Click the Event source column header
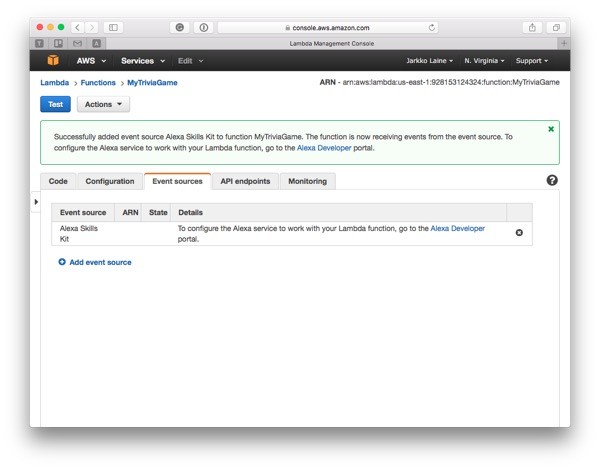The height and width of the screenshot is (470, 600). click(83, 212)
